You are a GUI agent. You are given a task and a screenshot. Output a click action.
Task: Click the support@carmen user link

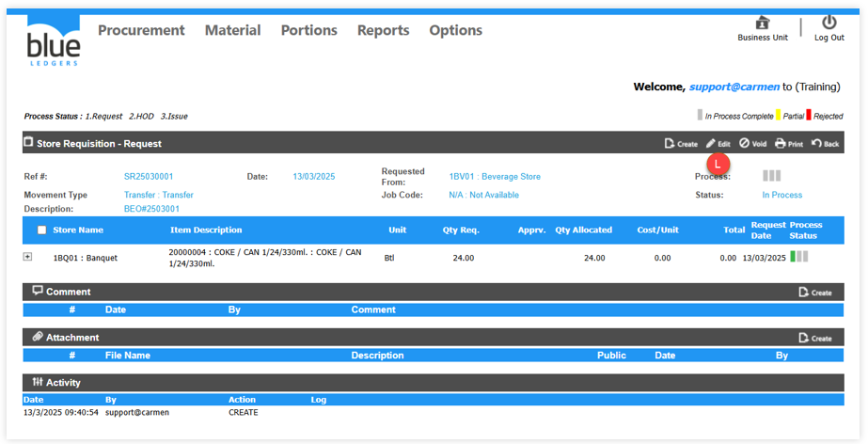pos(734,87)
